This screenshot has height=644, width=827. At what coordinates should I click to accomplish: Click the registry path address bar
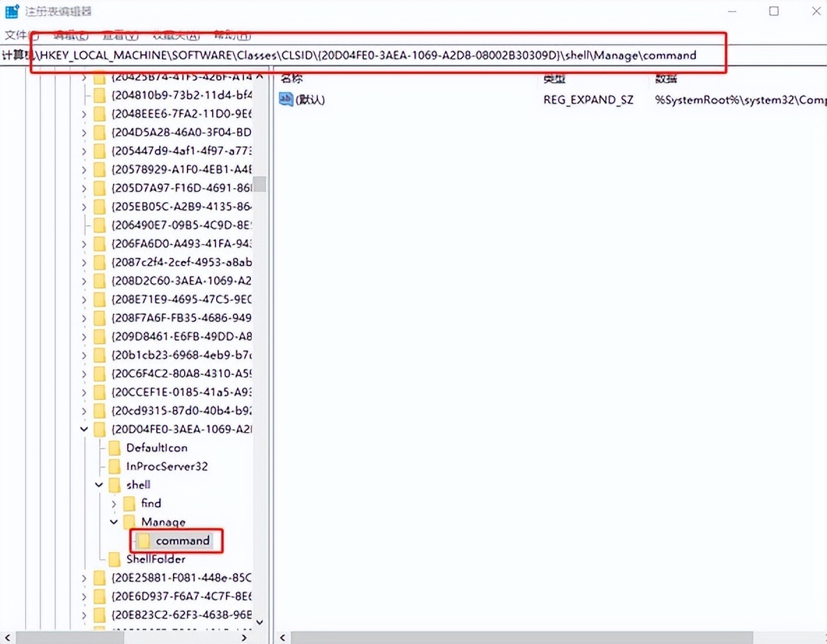click(413, 55)
